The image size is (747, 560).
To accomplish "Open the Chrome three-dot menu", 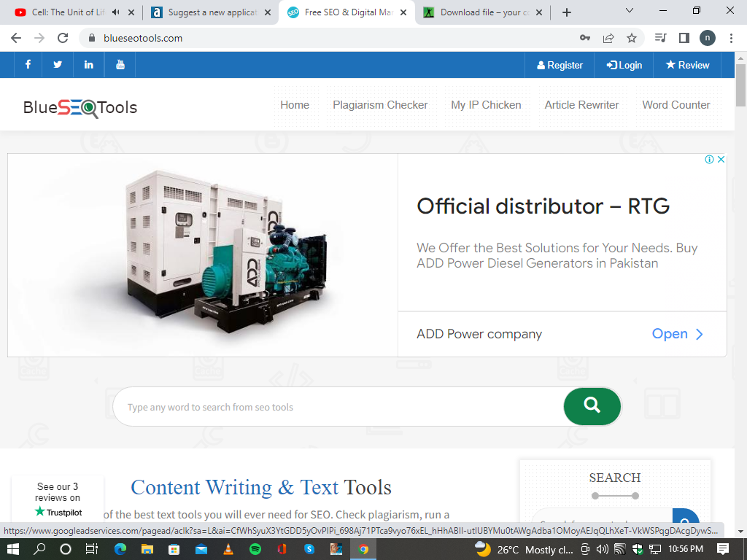I will click(x=731, y=38).
